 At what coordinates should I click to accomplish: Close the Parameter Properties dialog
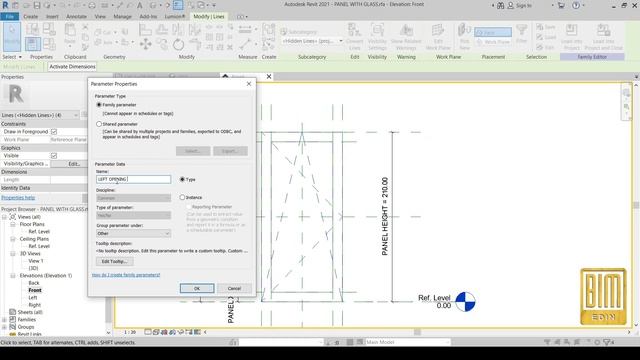tap(249, 84)
